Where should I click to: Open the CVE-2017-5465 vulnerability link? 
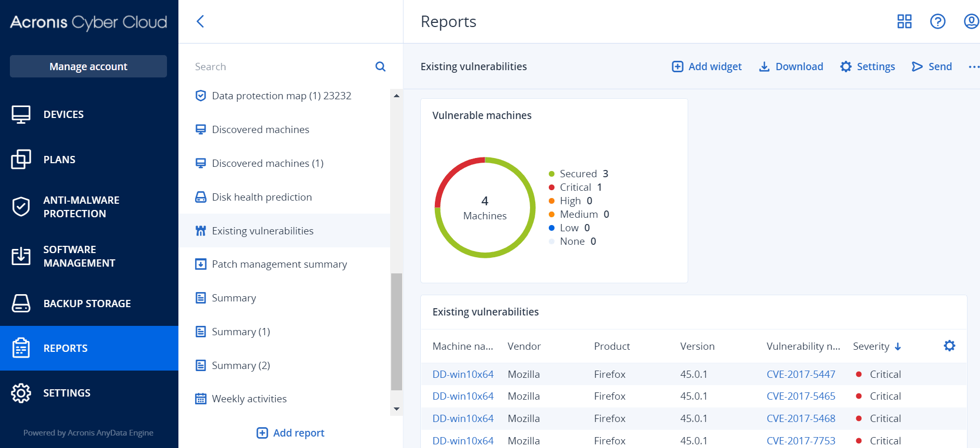tap(801, 396)
